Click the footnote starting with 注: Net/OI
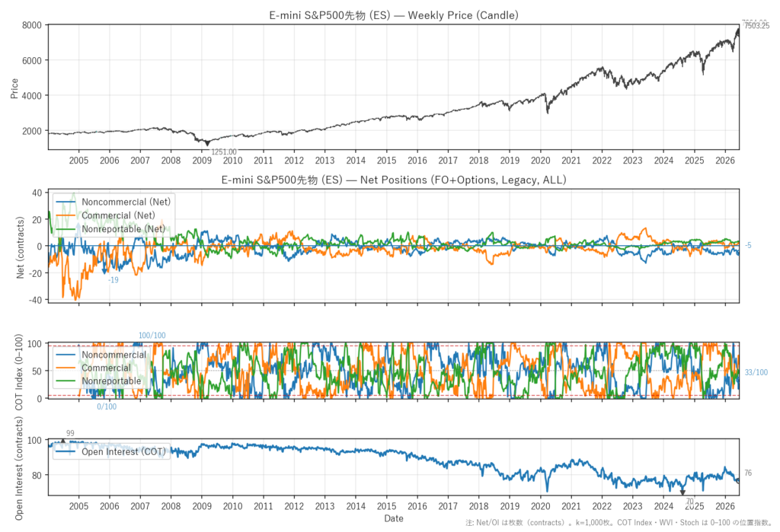The image size is (780, 532). [619, 523]
